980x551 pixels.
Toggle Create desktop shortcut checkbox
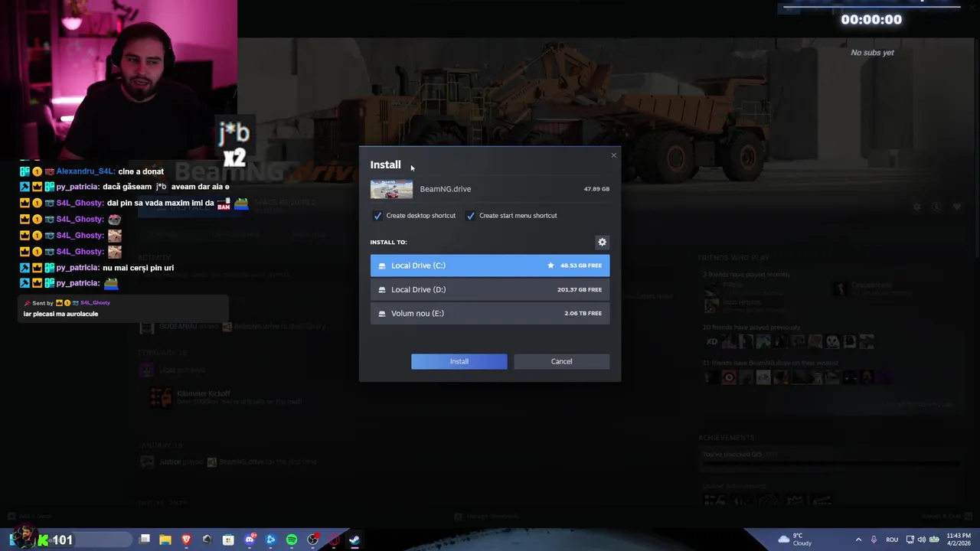[x=377, y=216]
